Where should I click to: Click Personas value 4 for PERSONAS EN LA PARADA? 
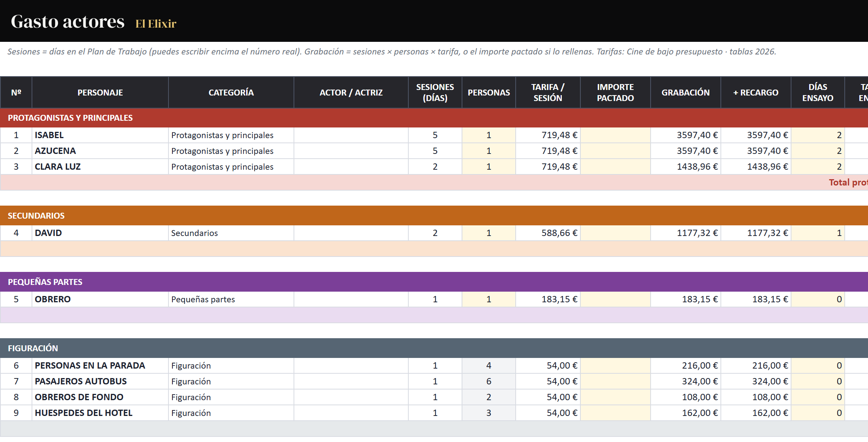(x=489, y=365)
